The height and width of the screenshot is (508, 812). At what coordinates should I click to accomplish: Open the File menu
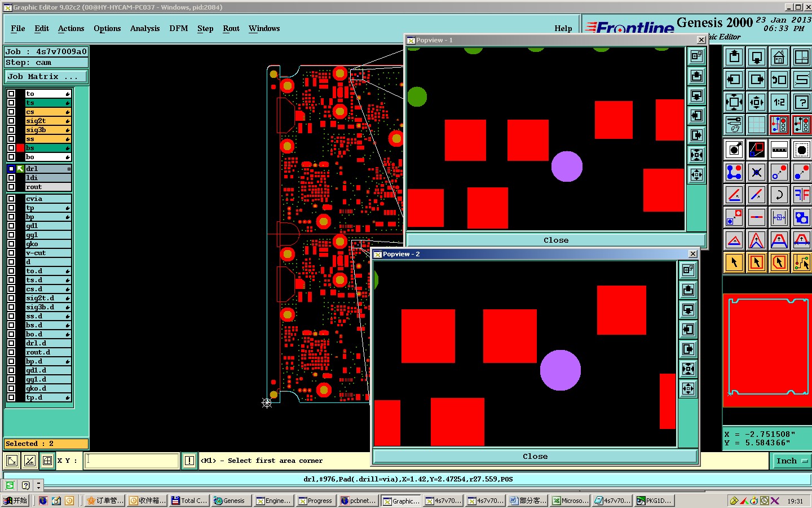click(18, 28)
